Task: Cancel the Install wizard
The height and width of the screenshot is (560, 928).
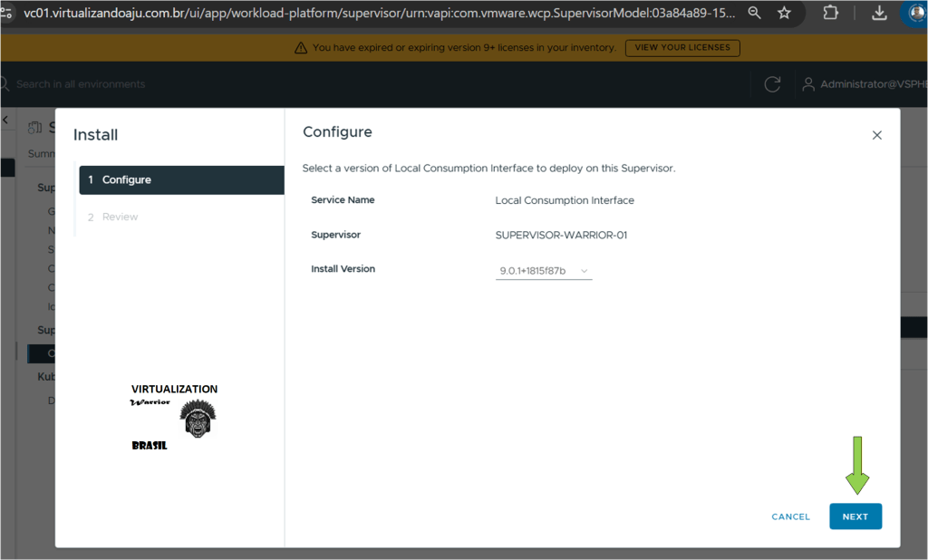Action: click(790, 517)
